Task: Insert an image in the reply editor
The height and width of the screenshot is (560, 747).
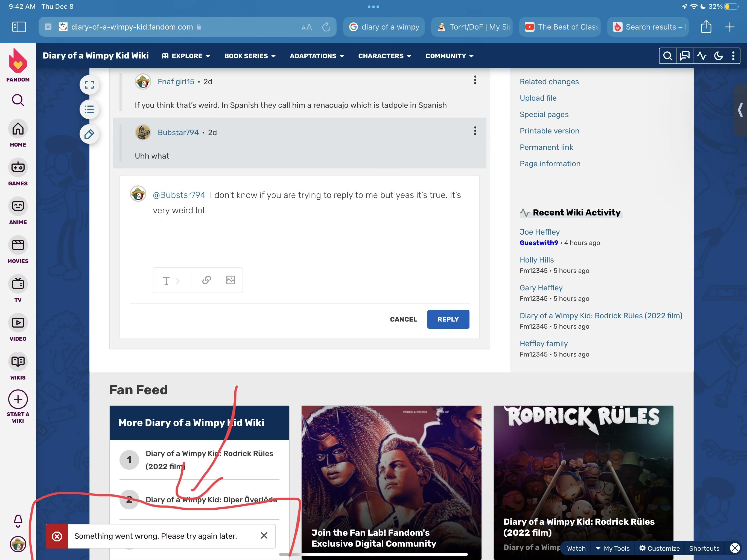Action: pos(231,280)
